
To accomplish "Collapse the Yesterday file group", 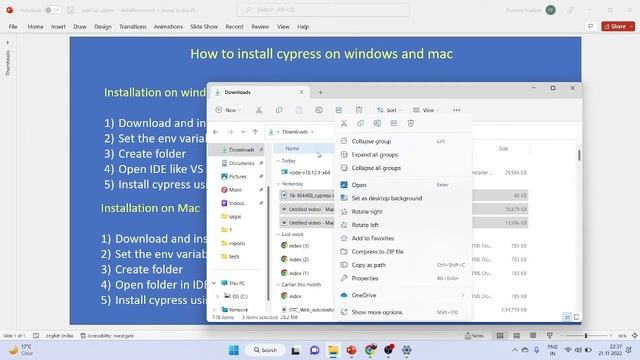I will [x=278, y=184].
